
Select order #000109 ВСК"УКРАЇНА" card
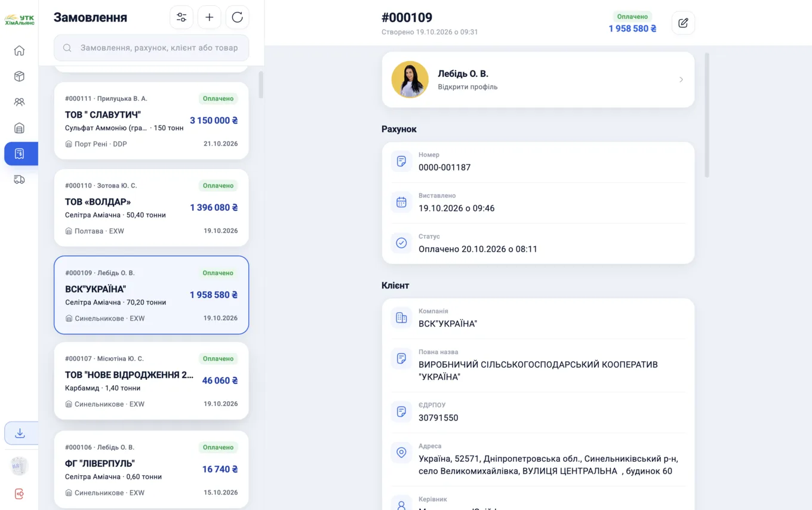pos(152,295)
